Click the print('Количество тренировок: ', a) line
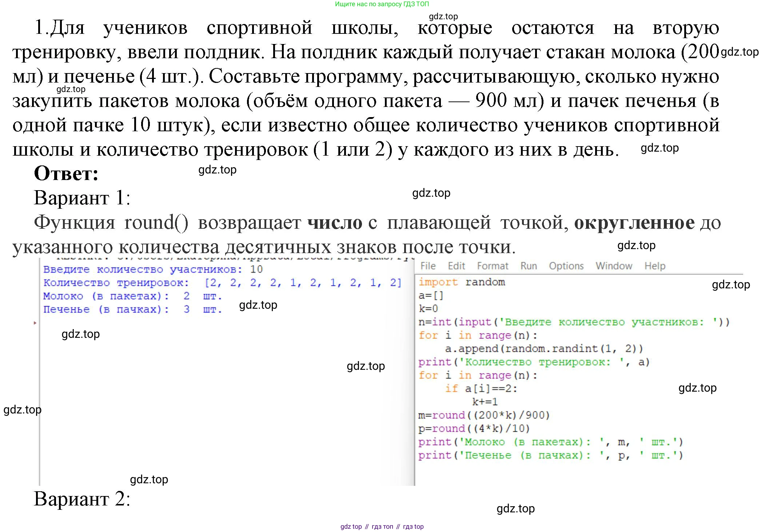Image resolution: width=765 pixels, height=532 pixels. pos(534,362)
